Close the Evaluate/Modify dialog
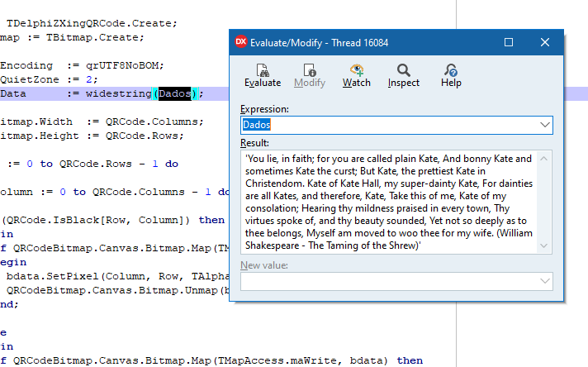Image resolution: width=588 pixels, height=367 pixels. [x=545, y=42]
